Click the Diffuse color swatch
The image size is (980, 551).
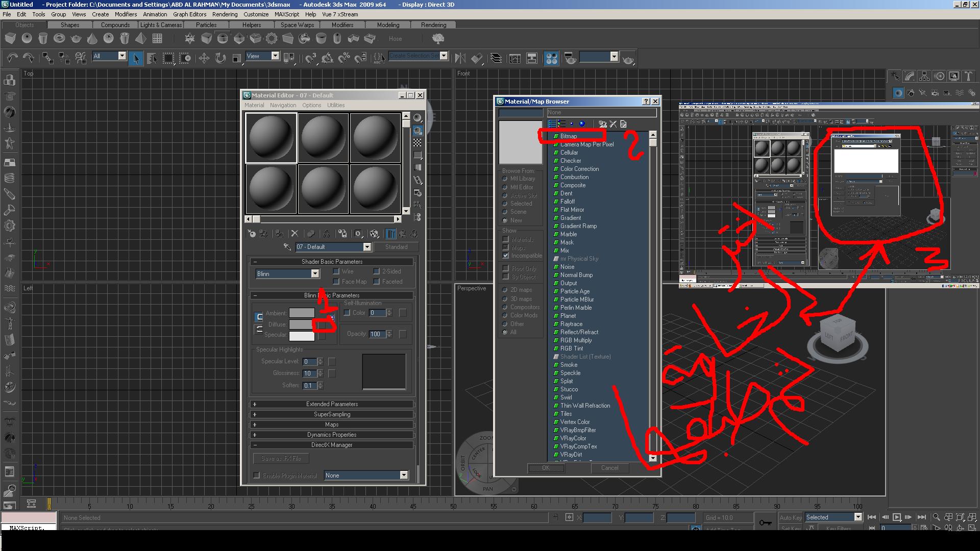point(302,324)
